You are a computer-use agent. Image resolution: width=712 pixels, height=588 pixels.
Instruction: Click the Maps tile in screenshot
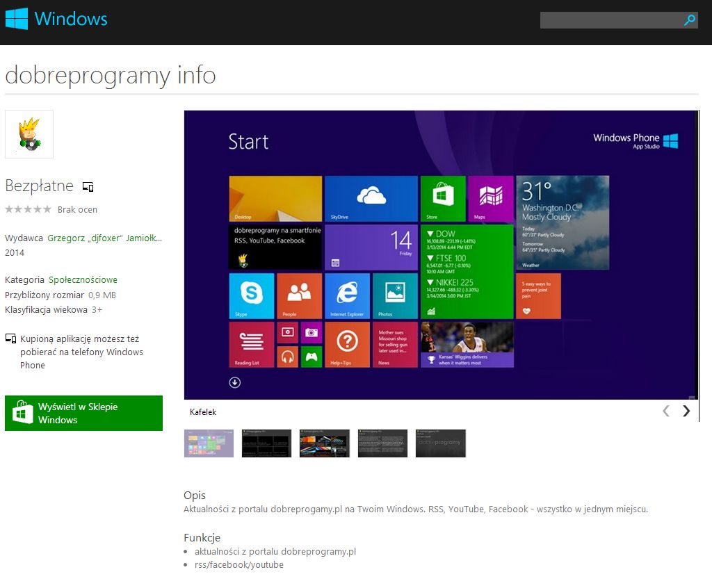click(491, 199)
